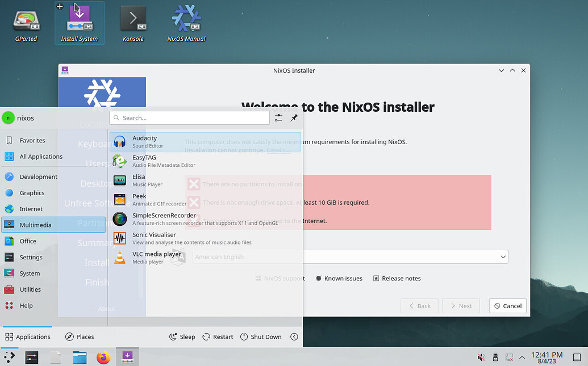Unmute the volume in the system tray
This screenshot has width=588, height=366.
point(481,357)
